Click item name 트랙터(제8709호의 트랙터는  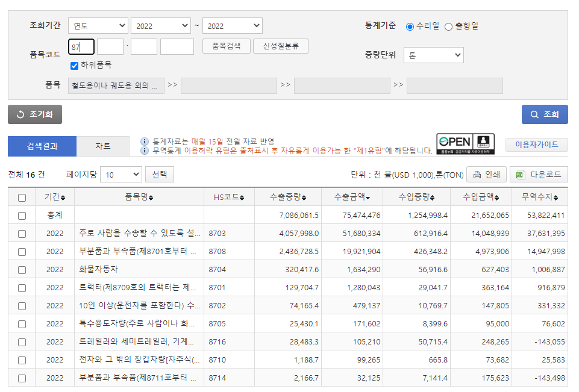point(137,288)
